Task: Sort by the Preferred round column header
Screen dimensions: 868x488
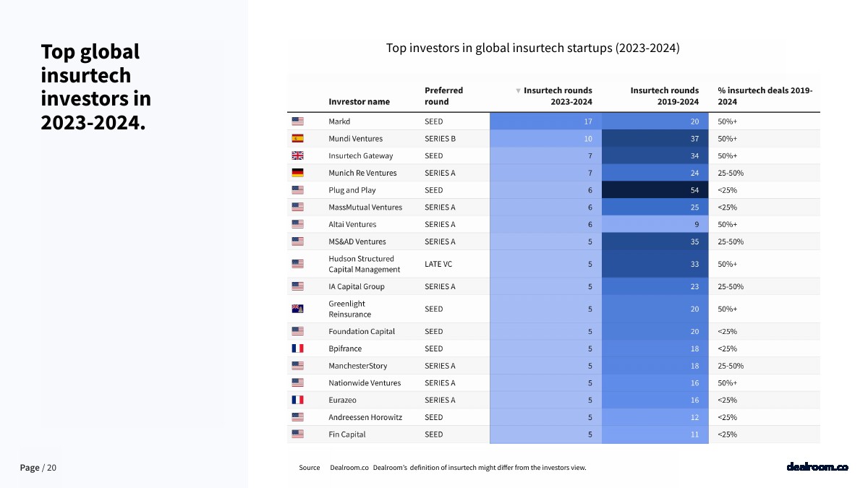Action: (443, 95)
